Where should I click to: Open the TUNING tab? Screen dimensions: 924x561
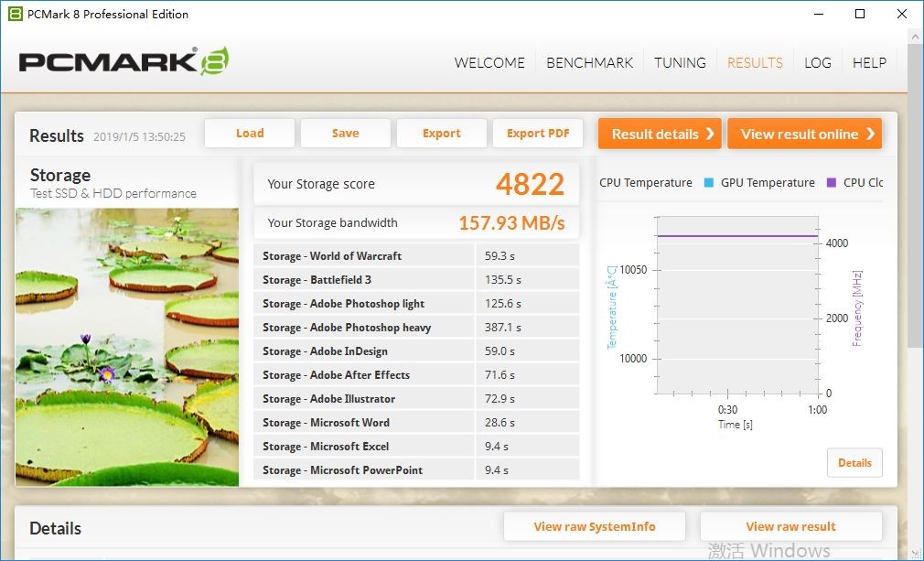tap(680, 62)
